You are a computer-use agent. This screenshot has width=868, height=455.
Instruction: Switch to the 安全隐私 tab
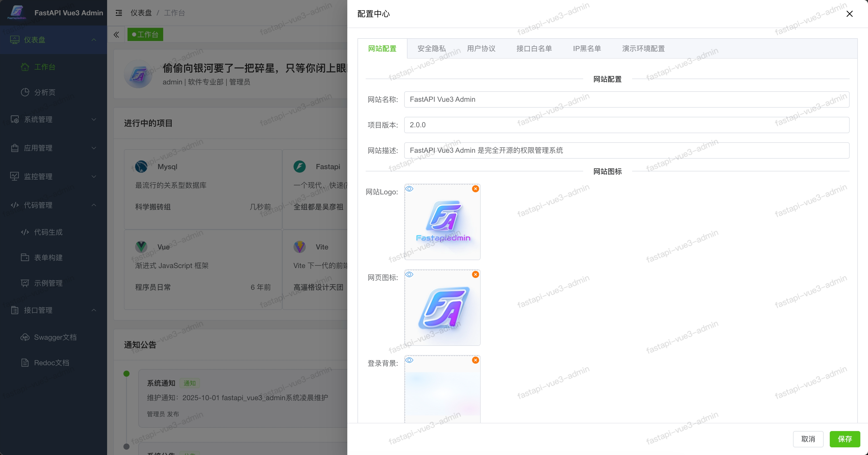(431, 48)
